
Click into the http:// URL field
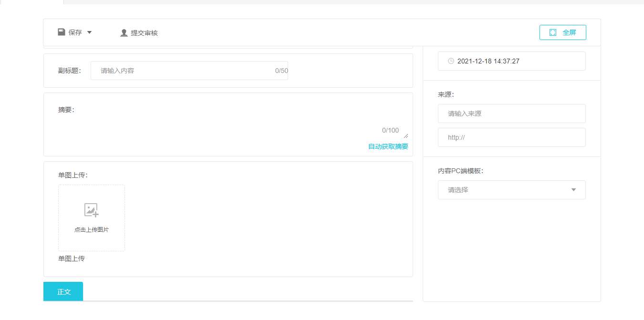point(512,137)
